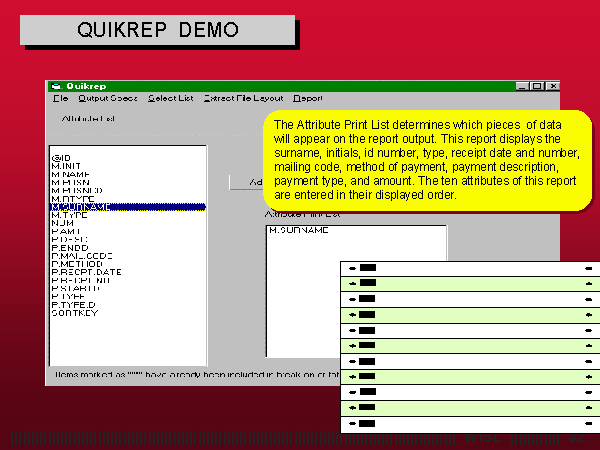Open the Extract File Layout menu
This screenshot has height=450, width=600.
(243, 98)
